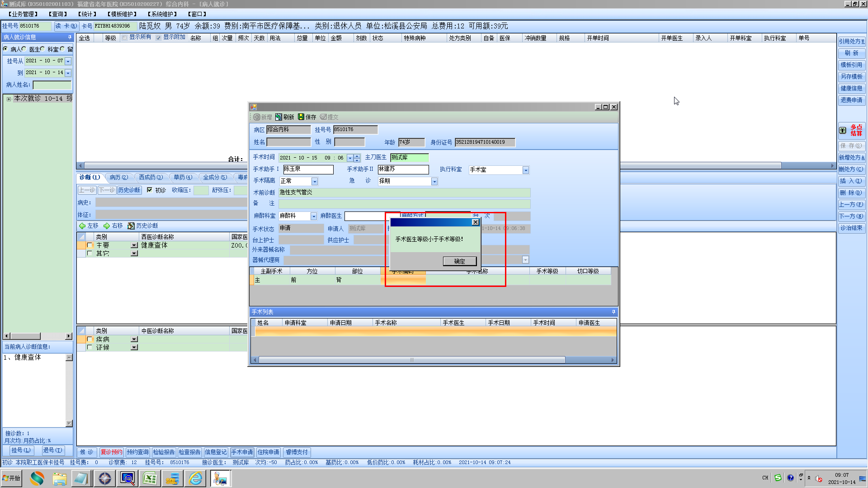Open the 【统计】 menu
The image size is (868, 488).
[x=87, y=14]
